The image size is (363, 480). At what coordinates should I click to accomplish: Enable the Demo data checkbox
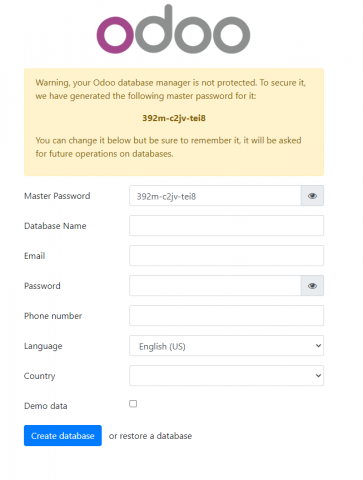click(x=133, y=404)
